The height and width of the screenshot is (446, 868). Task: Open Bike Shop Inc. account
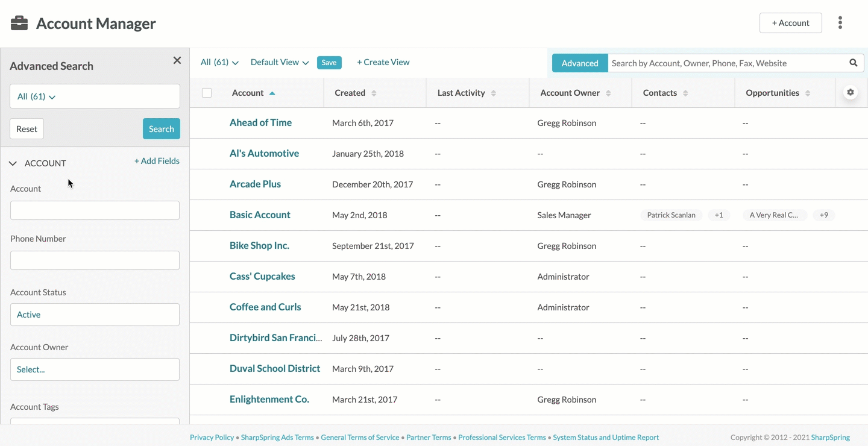click(259, 245)
